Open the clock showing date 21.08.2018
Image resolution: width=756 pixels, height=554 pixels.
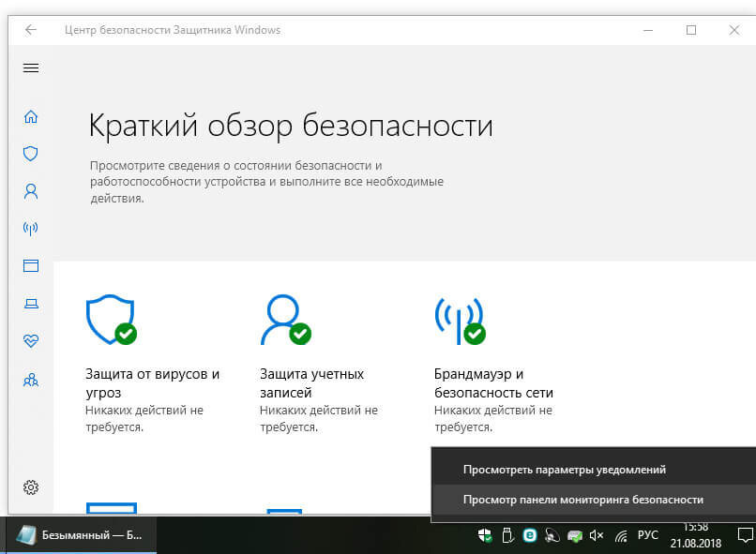point(696,535)
